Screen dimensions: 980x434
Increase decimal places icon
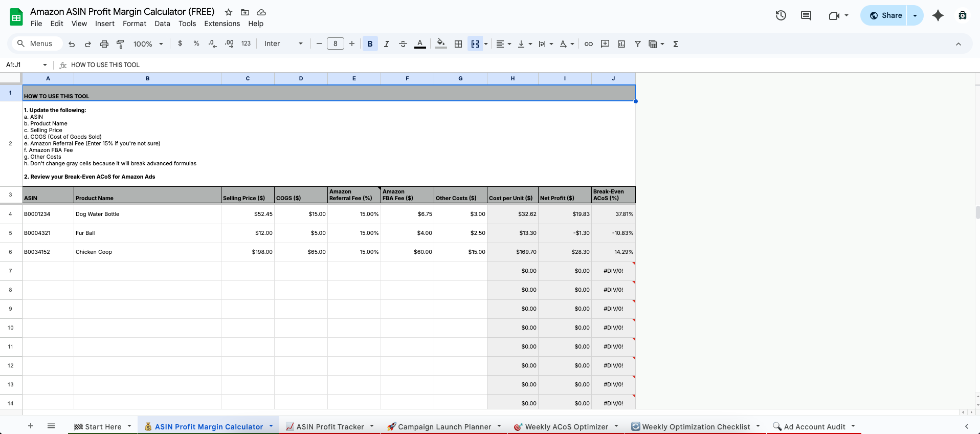[x=229, y=44]
